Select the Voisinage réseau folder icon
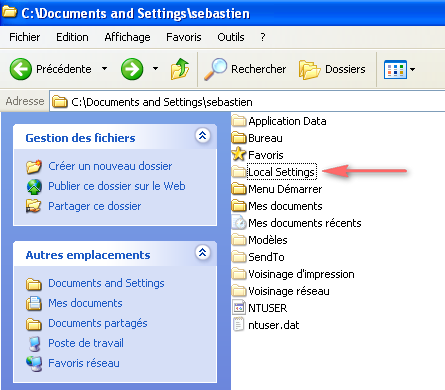Viewport: 445px width, 390px height. [239, 291]
